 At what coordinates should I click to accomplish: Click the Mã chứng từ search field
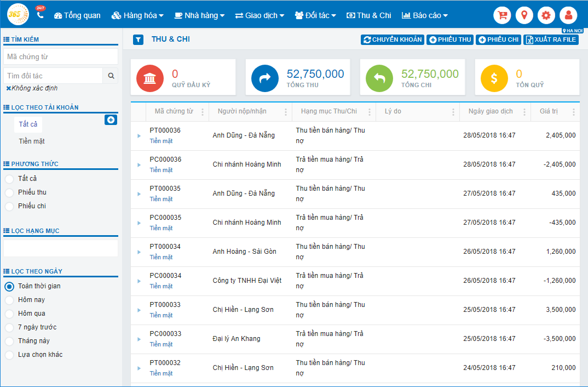click(61, 56)
